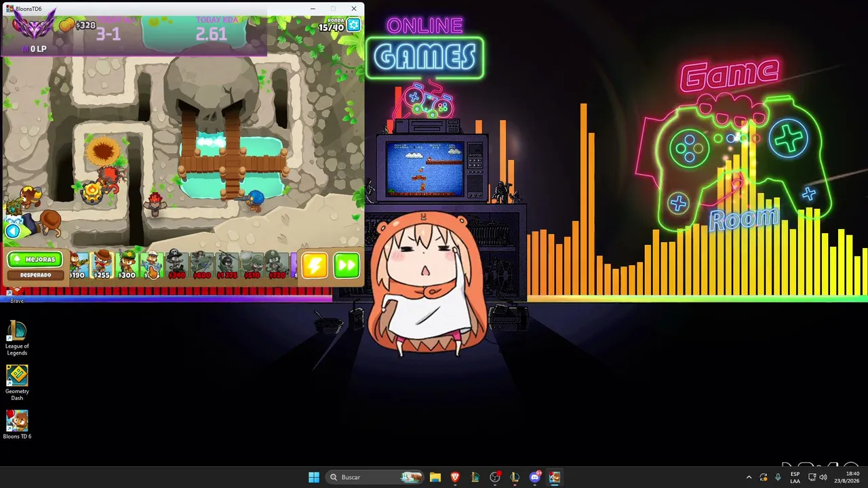Select the monkey tower priced $340
Image resolution: width=868 pixels, height=488 pixels.
click(176, 265)
